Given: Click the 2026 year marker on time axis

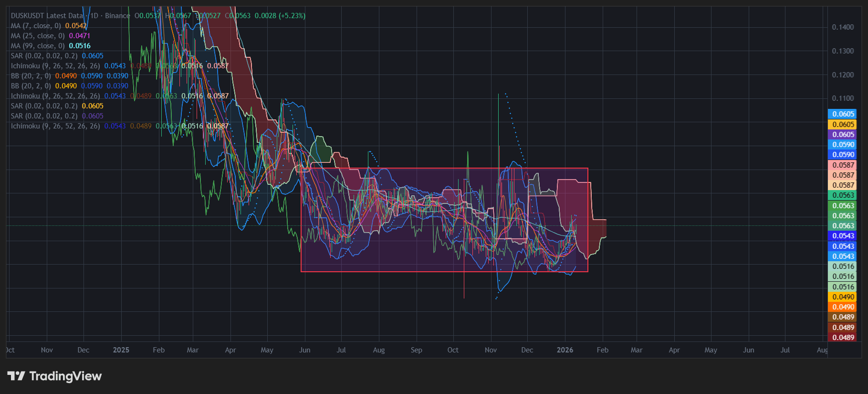Looking at the screenshot, I should pos(565,350).
